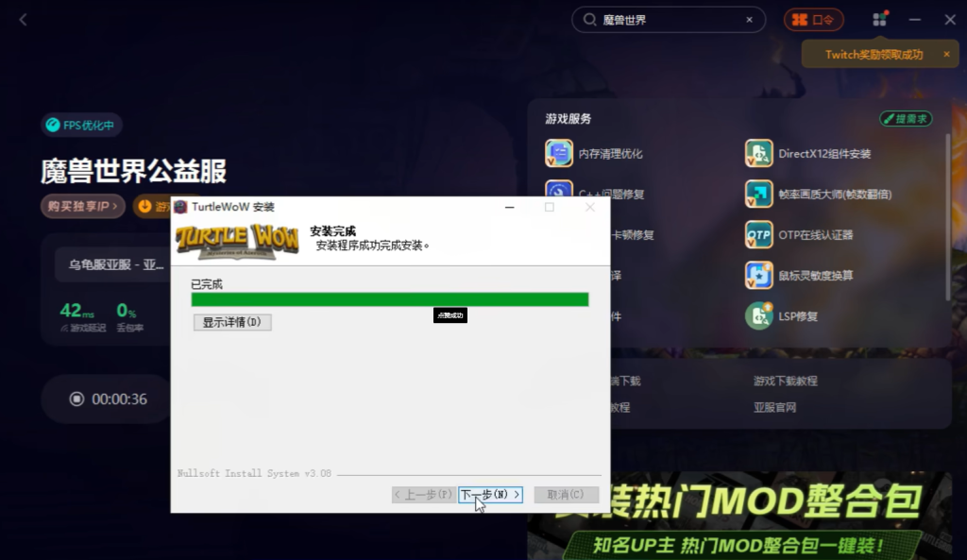Visit the 亚服官网 link

[x=774, y=408]
